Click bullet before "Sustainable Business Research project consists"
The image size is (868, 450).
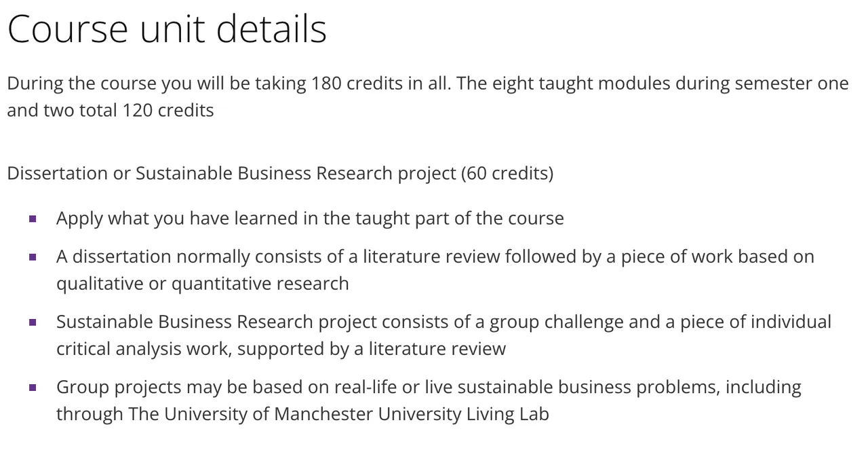33,322
